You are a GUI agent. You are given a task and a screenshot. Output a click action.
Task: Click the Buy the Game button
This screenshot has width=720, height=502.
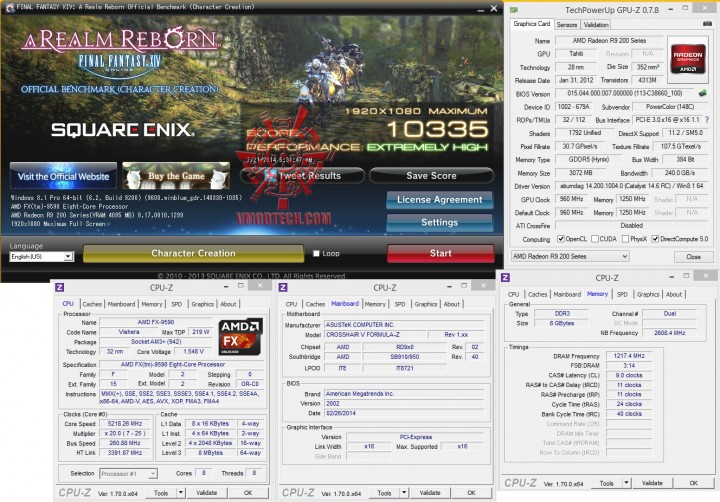click(176, 176)
